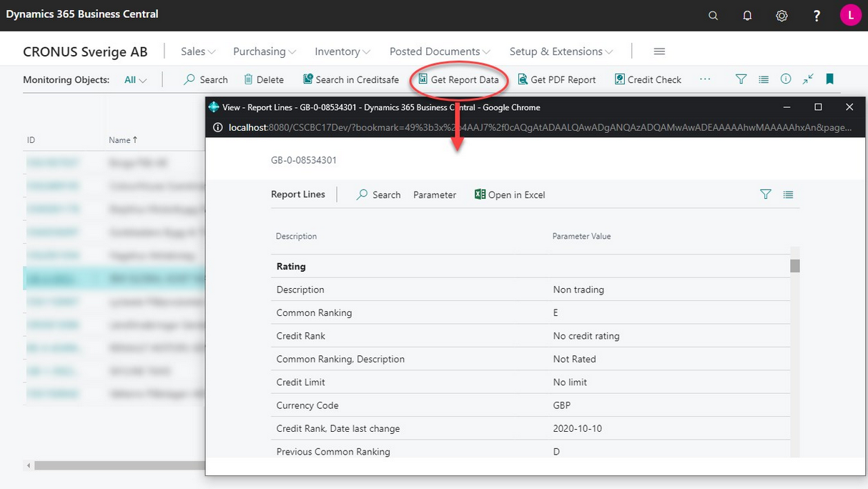868x489 pixels.
Task: Click the search magnifier in top bar
Action: click(713, 15)
